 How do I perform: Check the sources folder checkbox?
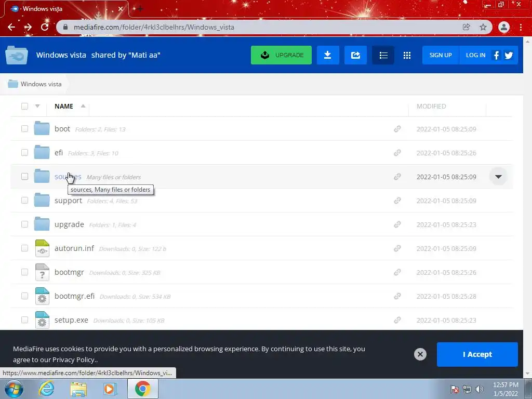[x=24, y=177]
